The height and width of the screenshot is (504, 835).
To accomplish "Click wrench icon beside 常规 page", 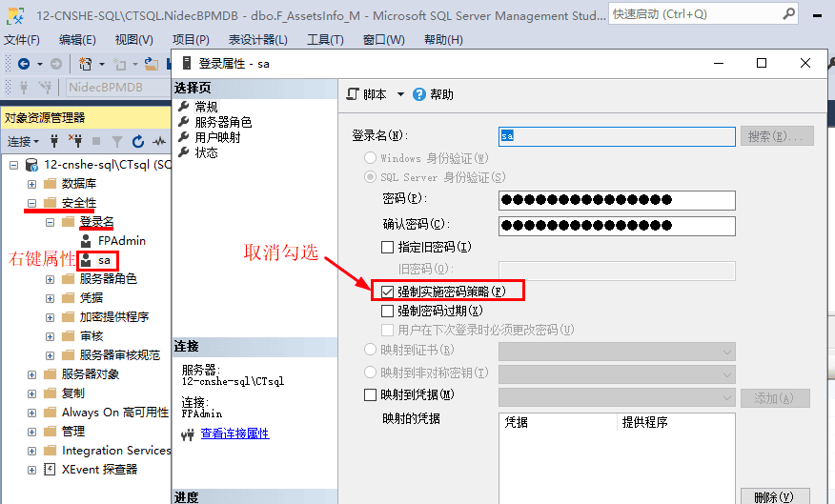I will pyautogui.click(x=184, y=106).
